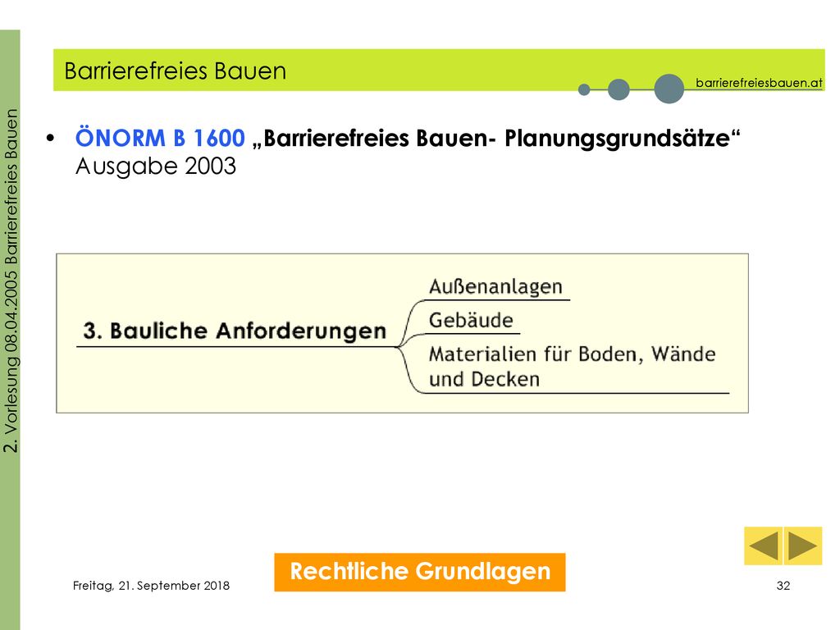Open the barrierefreiesbauen.at link
The height and width of the screenshot is (630, 840).
tap(759, 83)
